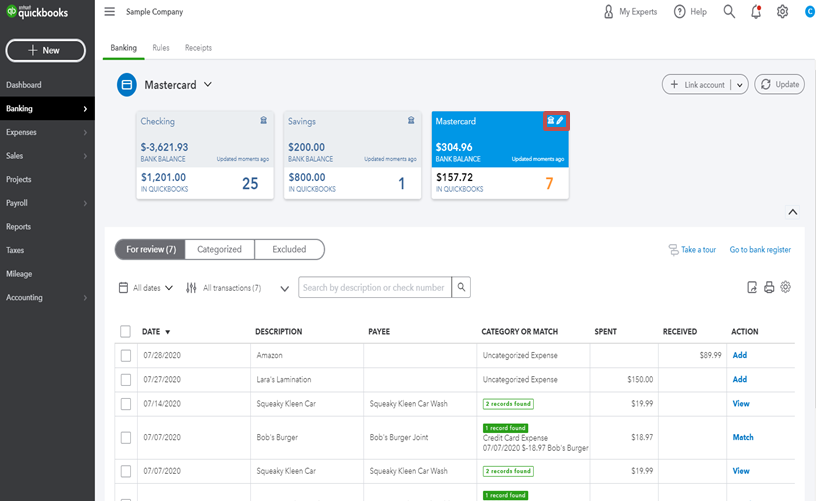Image resolution: width=816 pixels, height=501 pixels.
Task: Click the search button beside the description field
Action: click(x=461, y=287)
